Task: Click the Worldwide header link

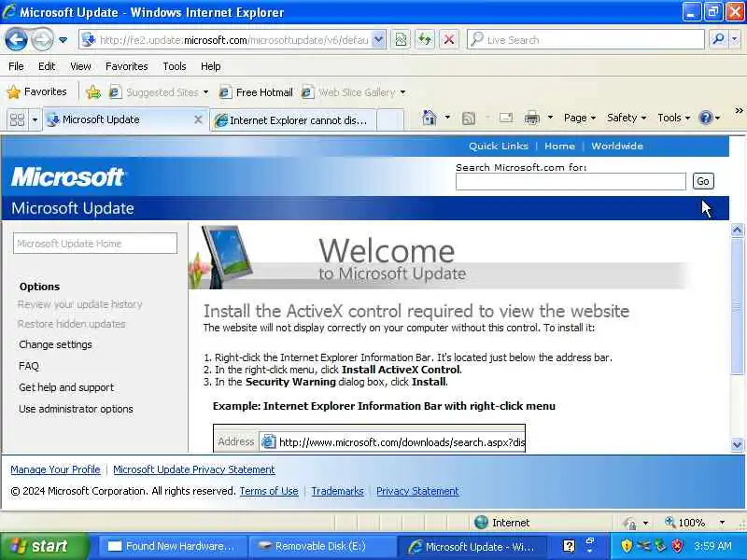Action: pos(617,147)
